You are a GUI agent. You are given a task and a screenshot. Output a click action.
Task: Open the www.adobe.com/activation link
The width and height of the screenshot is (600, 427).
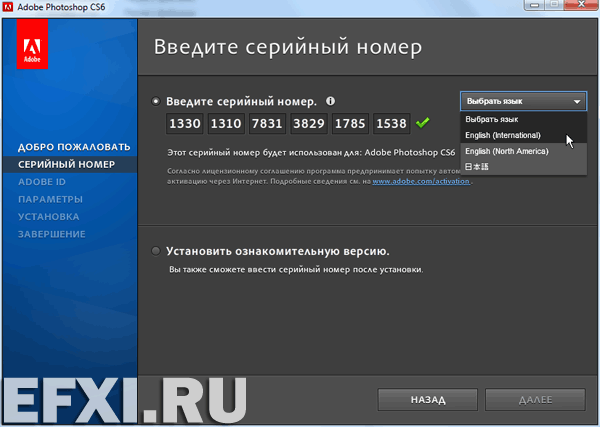coord(421,181)
